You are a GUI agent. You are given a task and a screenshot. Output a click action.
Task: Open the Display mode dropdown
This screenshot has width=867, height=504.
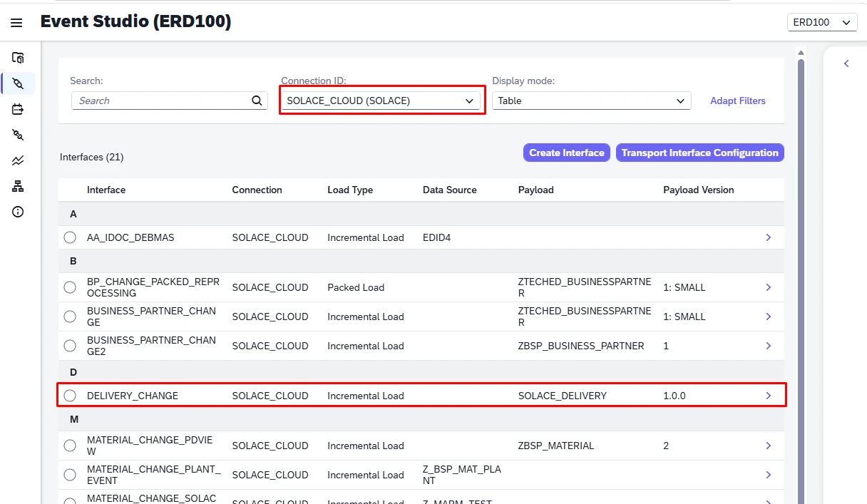pos(592,101)
